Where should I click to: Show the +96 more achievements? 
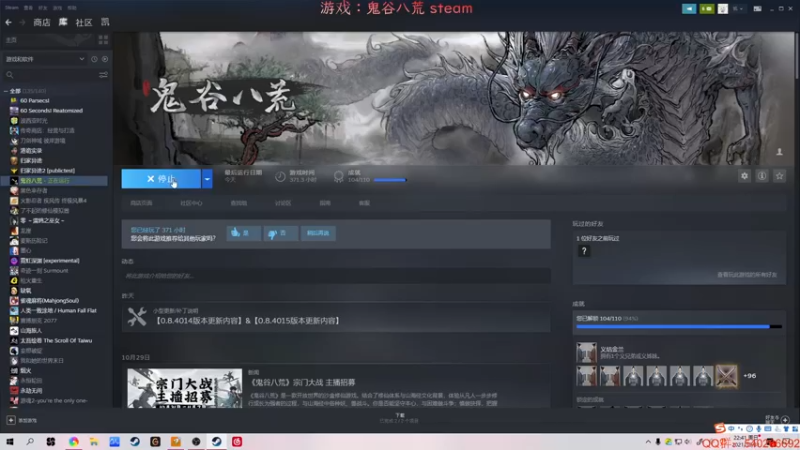(749, 376)
